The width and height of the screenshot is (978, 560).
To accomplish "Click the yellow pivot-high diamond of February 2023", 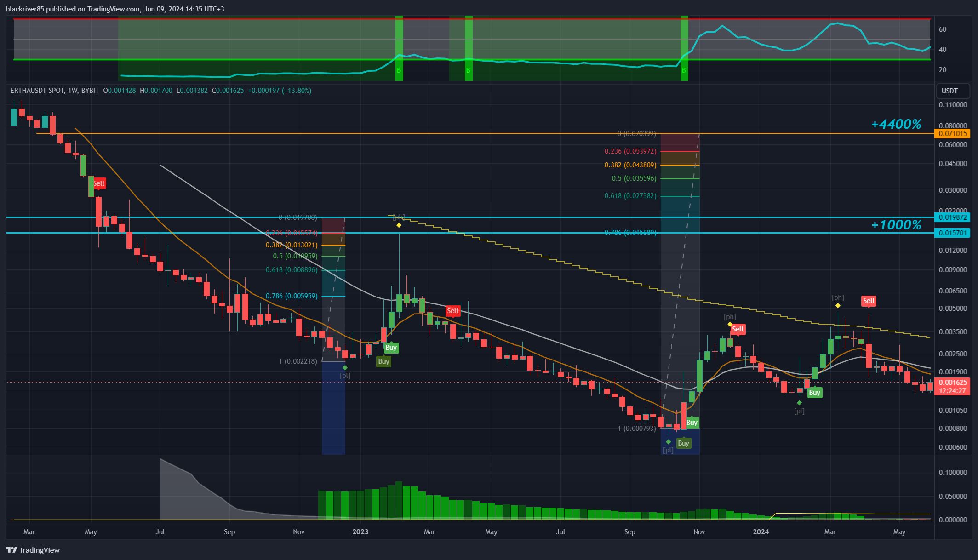I will click(x=399, y=225).
